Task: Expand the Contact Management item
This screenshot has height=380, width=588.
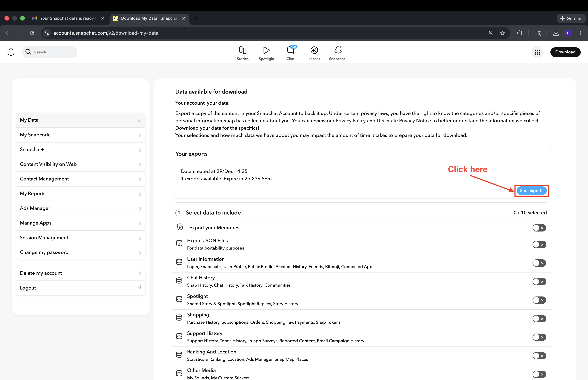Action: point(80,179)
